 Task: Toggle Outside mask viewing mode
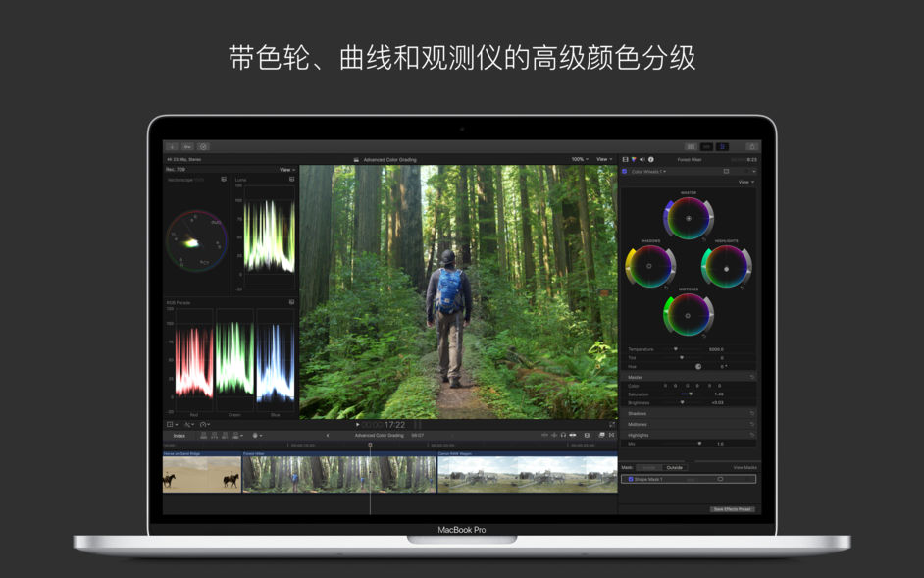coord(675,467)
